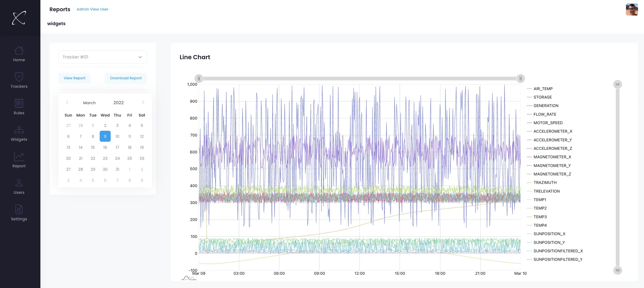Viewport: 644px width, 288px height.
Task: Open the Settings lock icon
Action: tap(19, 209)
